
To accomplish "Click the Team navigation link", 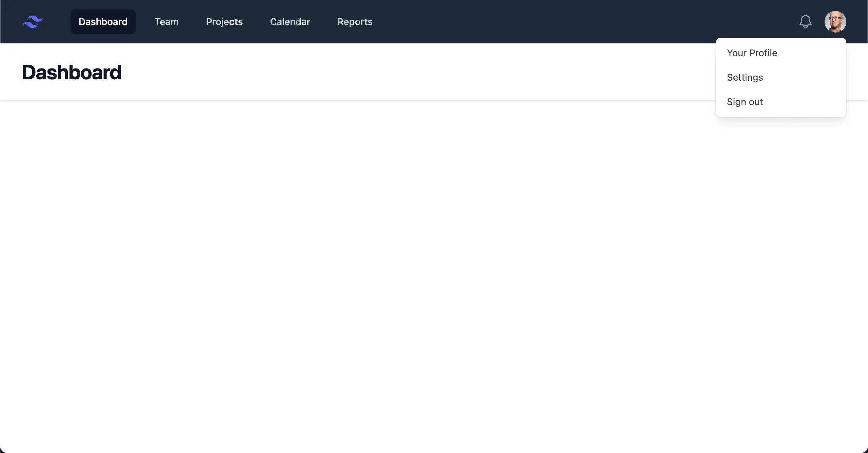I will coord(166,21).
